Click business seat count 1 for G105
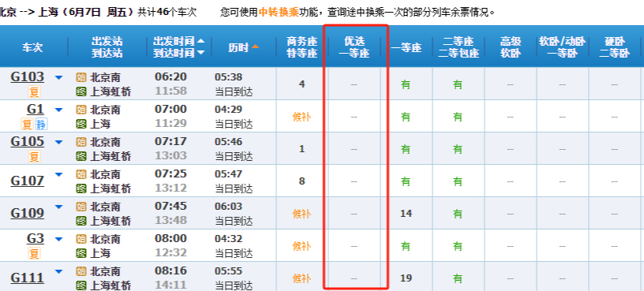 (x=302, y=149)
